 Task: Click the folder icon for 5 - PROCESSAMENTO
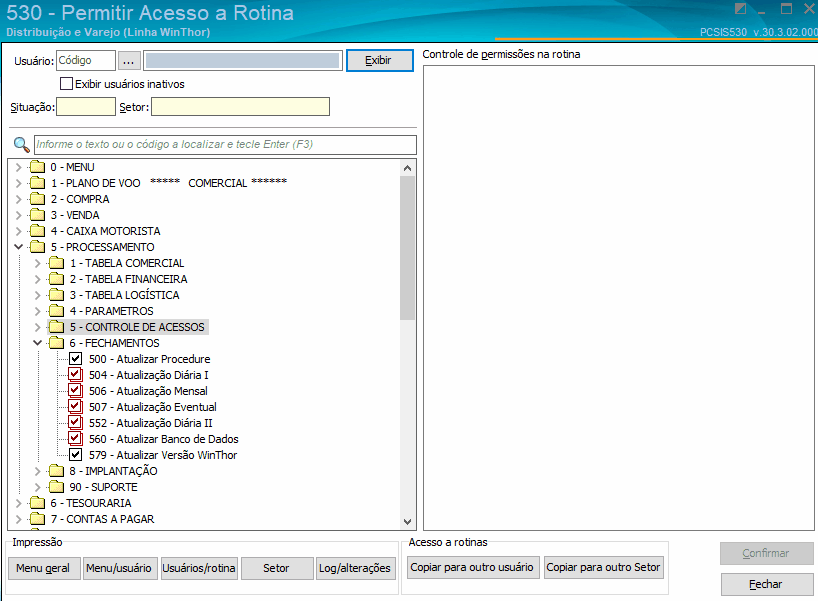pyautogui.click(x=38, y=247)
